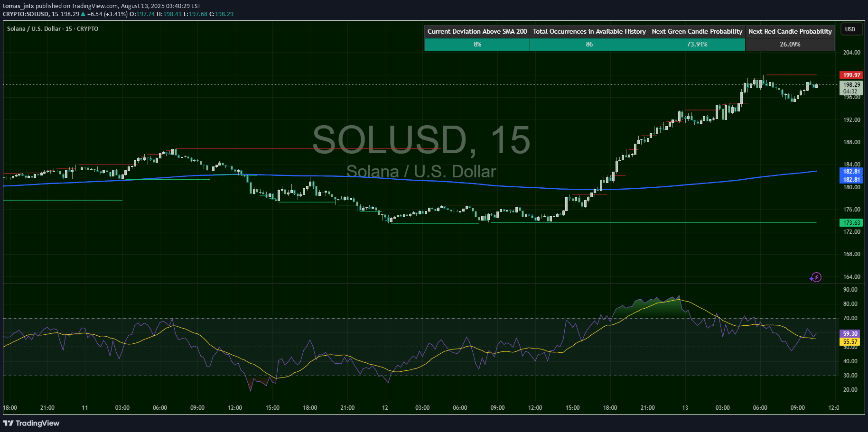Click the purple RSI value 59.30
This screenshot has width=868, height=432.
coord(850,334)
